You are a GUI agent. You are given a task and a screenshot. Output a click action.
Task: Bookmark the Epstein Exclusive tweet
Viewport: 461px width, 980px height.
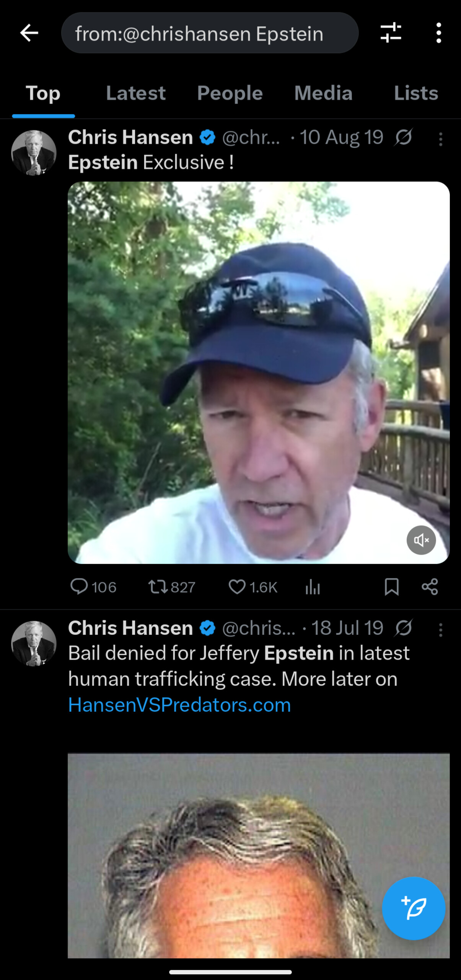(x=391, y=587)
